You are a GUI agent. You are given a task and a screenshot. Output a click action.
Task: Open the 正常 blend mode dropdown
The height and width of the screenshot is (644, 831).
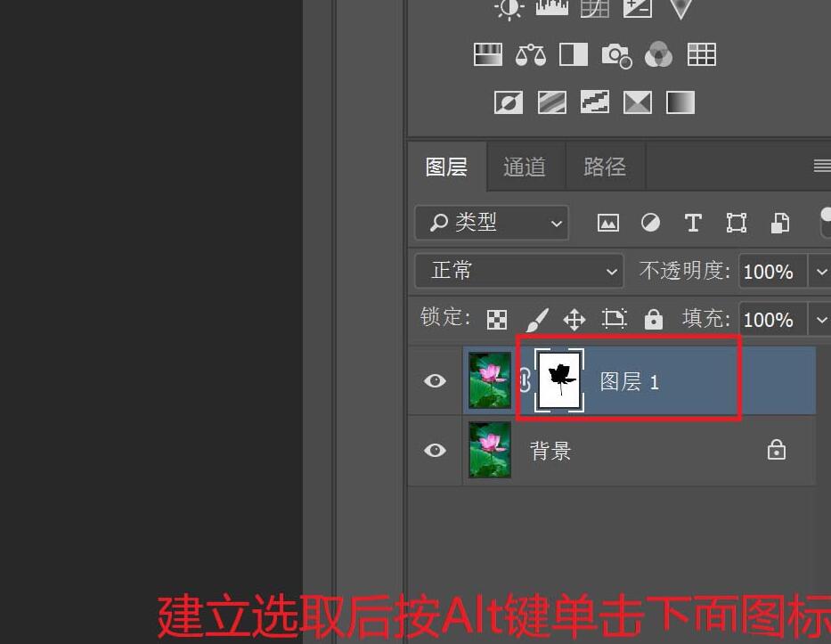pos(519,271)
